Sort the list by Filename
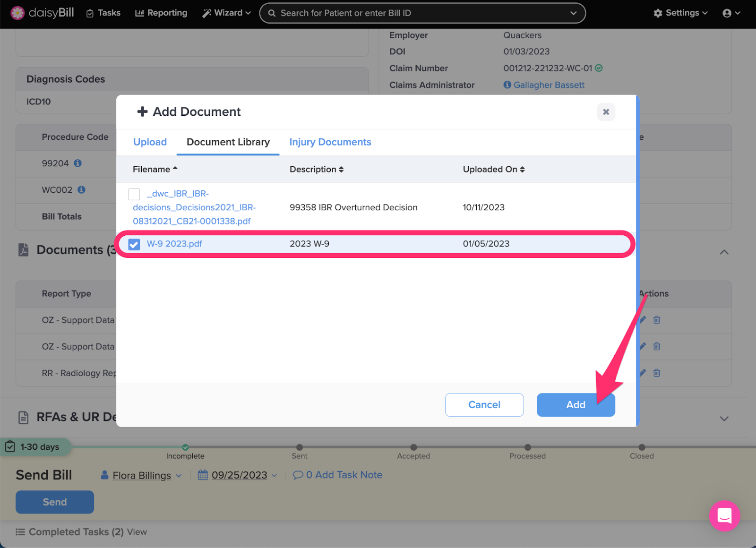Viewport: 756px width, 548px height. (155, 169)
